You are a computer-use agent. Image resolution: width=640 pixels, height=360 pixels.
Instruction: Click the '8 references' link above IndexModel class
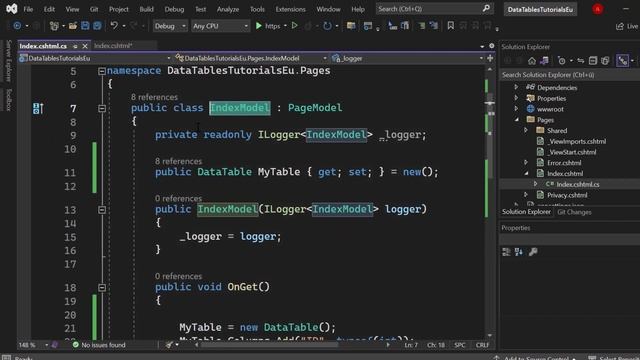pos(154,97)
